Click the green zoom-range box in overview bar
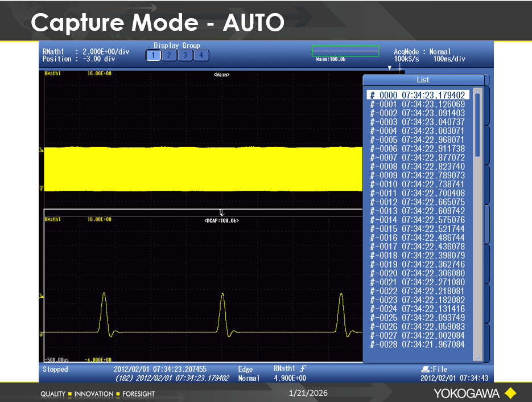This screenshot has height=402, width=532. [x=345, y=51]
